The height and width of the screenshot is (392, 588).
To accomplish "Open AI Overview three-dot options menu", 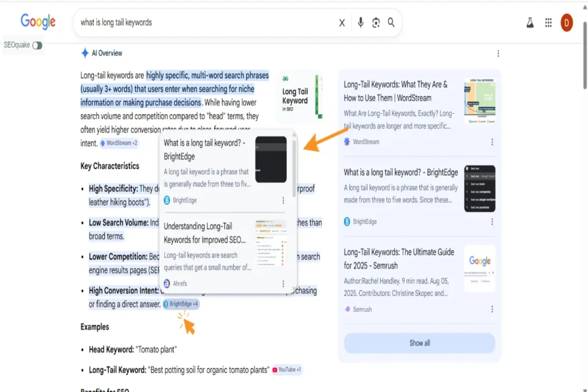I will click(x=498, y=53).
